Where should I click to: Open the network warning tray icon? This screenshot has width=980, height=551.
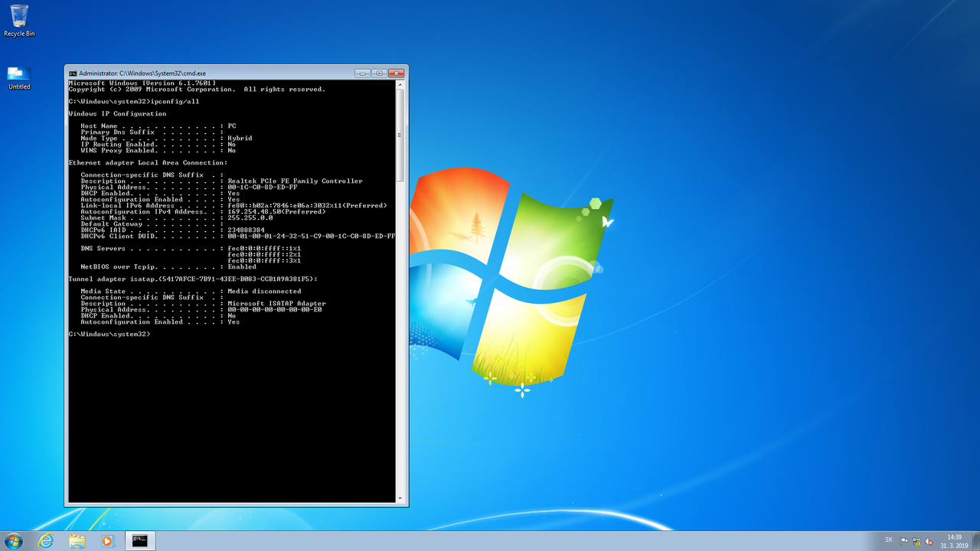(x=916, y=540)
